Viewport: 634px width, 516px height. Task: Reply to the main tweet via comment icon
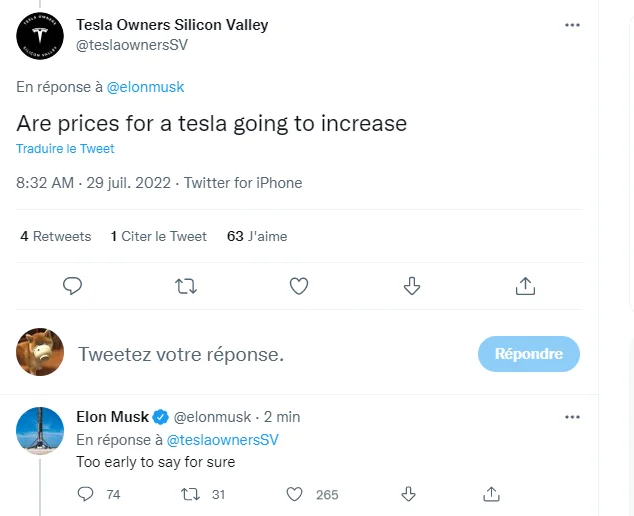[72, 286]
